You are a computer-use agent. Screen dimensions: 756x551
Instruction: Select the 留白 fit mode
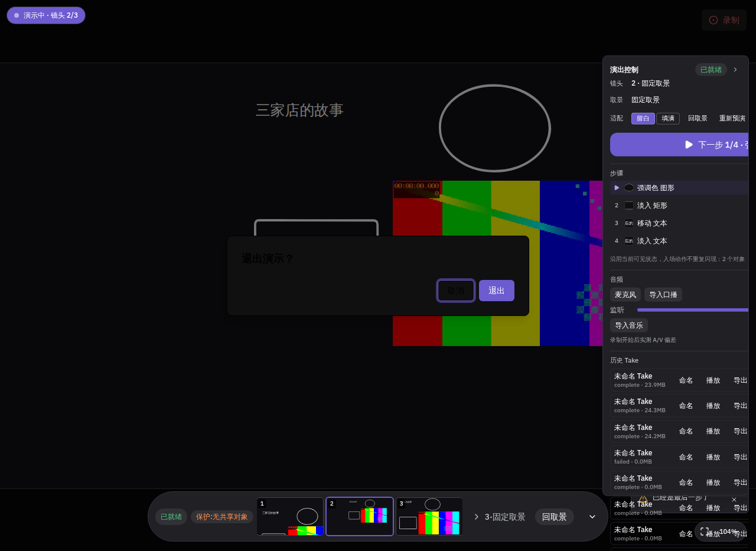643,118
